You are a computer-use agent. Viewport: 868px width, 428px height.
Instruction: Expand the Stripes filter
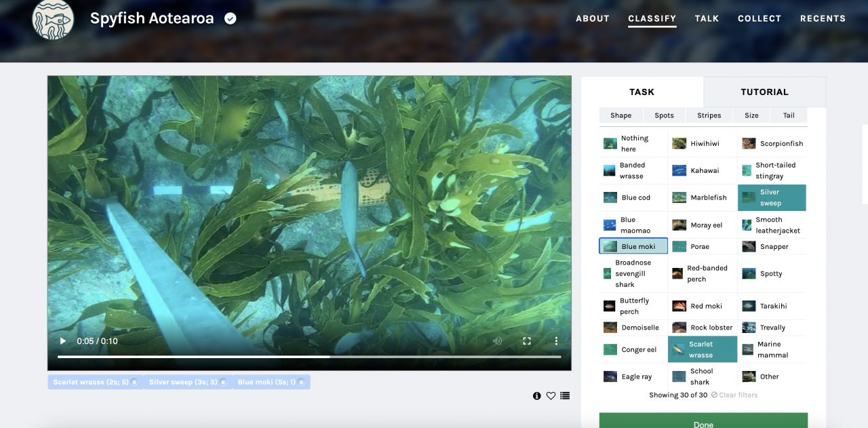tap(709, 115)
